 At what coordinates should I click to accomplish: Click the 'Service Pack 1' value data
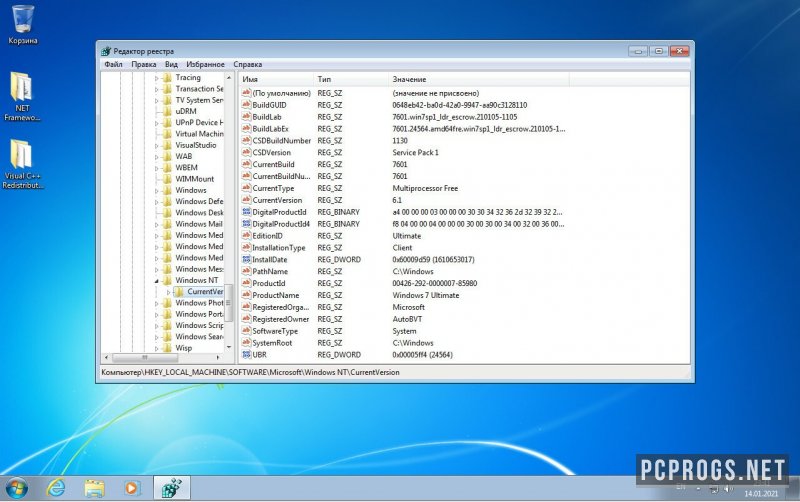pos(415,153)
